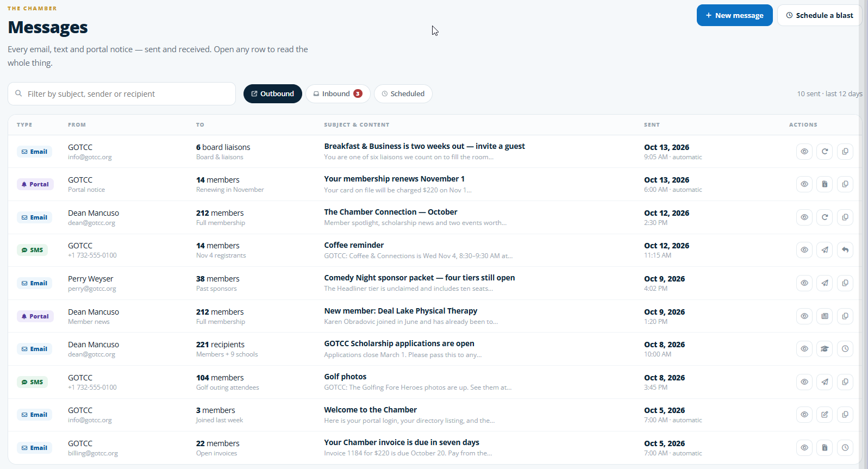
Task: Clock icon on Chamber invoice due row
Action: click(845, 448)
